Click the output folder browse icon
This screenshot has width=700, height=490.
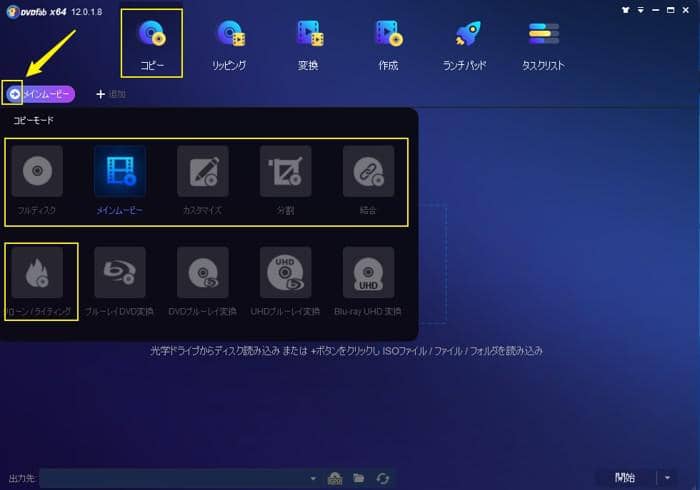pos(358,479)
